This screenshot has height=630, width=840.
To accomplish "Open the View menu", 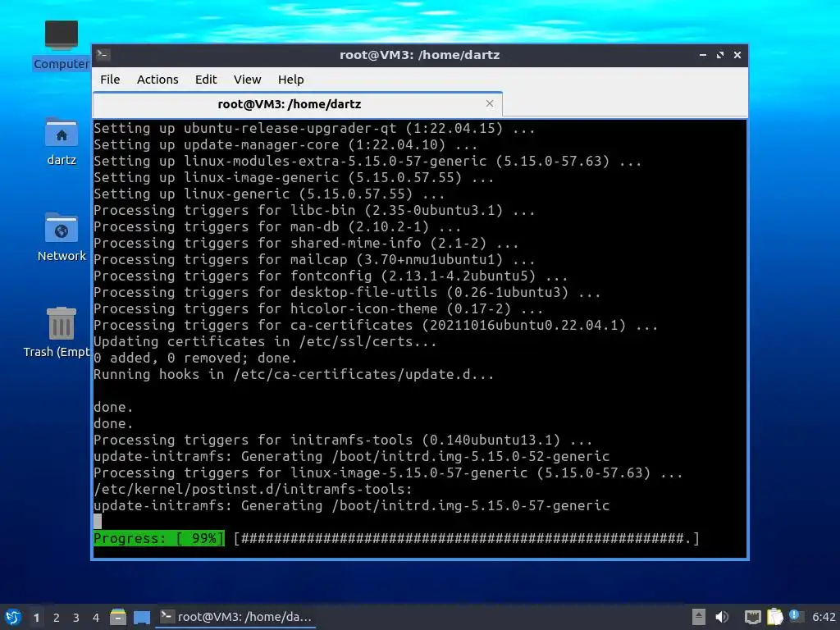I will pyautogui.click(x=247, y=80).
